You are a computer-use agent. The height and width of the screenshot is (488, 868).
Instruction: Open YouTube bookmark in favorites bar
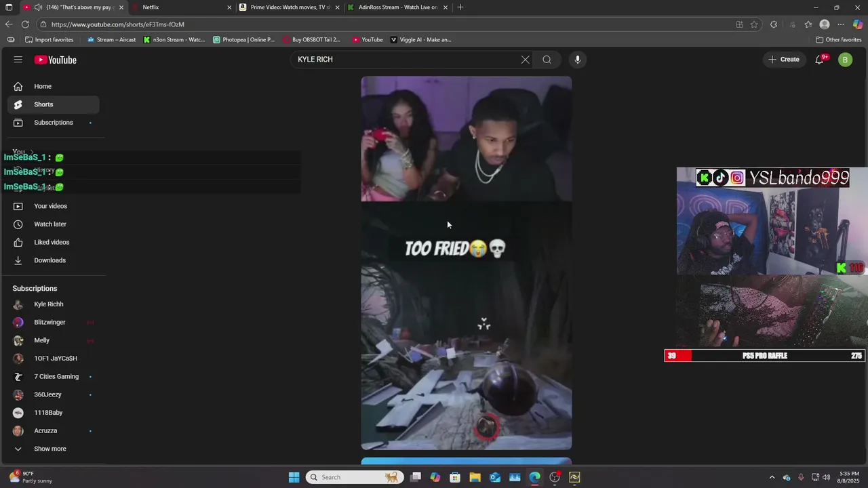(367, 39)
